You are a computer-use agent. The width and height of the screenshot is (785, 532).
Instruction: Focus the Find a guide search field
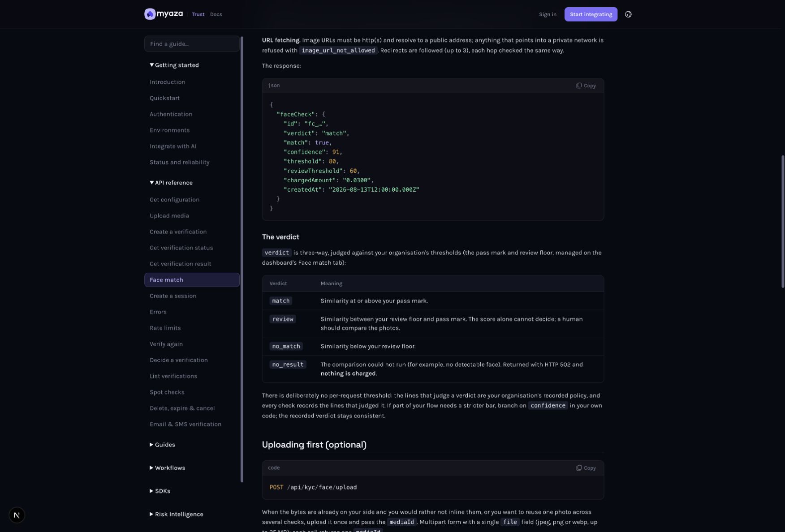(192, 44)
